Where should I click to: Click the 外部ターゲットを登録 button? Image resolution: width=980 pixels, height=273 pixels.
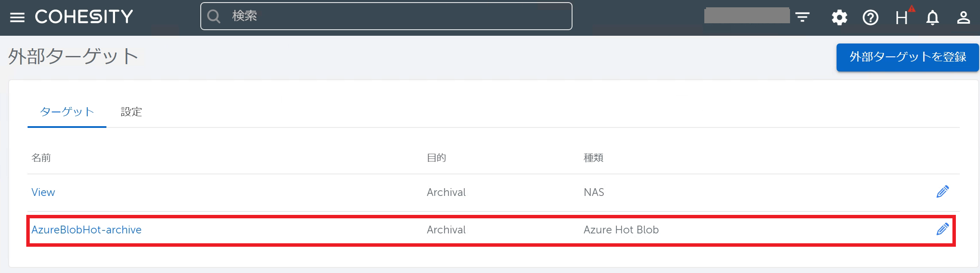pyautogui.click(x=908, y=57)
